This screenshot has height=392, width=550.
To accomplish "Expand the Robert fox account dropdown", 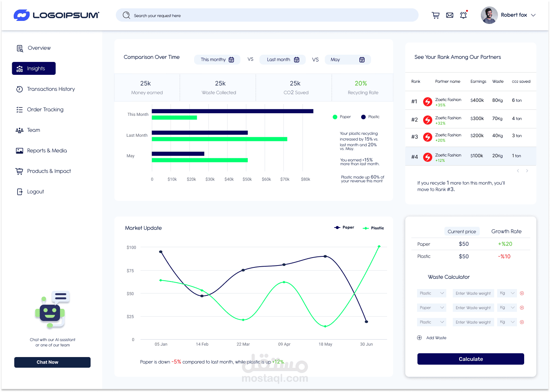I will [533, 15].
